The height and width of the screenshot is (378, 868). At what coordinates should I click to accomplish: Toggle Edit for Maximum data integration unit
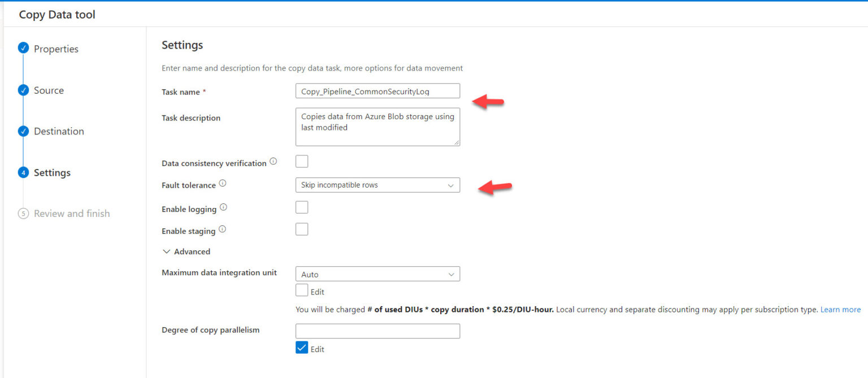tap(302, 290)
